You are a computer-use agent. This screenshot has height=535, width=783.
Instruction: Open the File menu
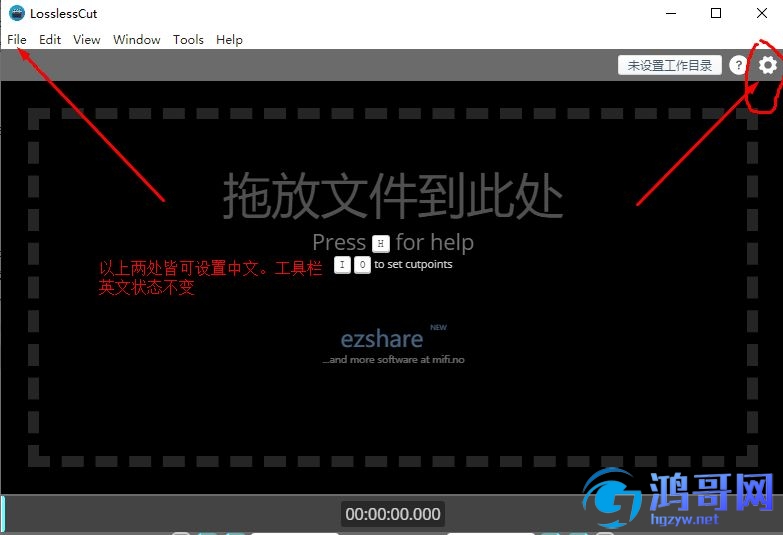pos(17,39)
